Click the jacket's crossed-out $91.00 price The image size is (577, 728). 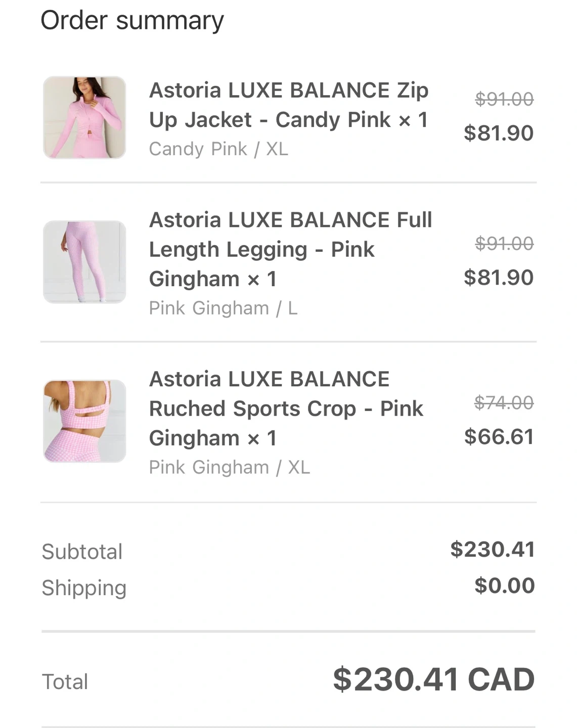[504, 99]
